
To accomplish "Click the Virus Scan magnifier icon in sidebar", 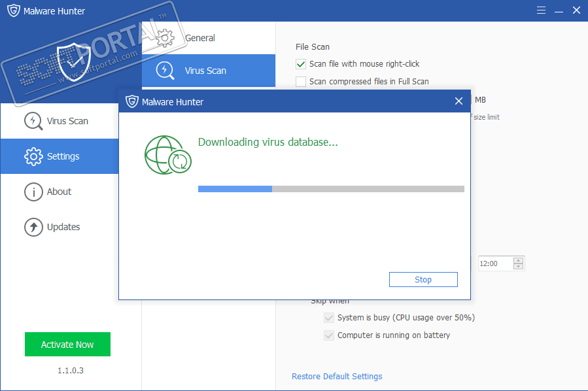I will [33, 121].
